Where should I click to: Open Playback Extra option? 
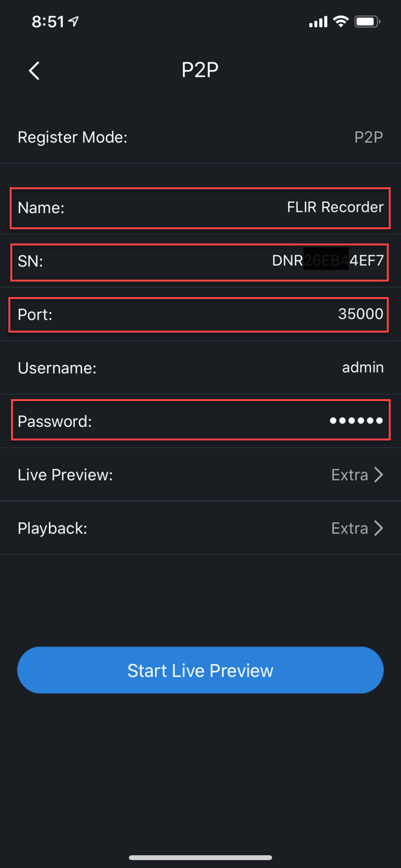[349, 528]
